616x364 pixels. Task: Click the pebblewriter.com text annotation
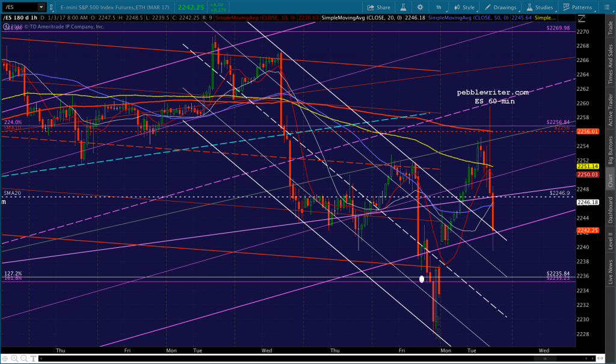(x=493, y=93)
